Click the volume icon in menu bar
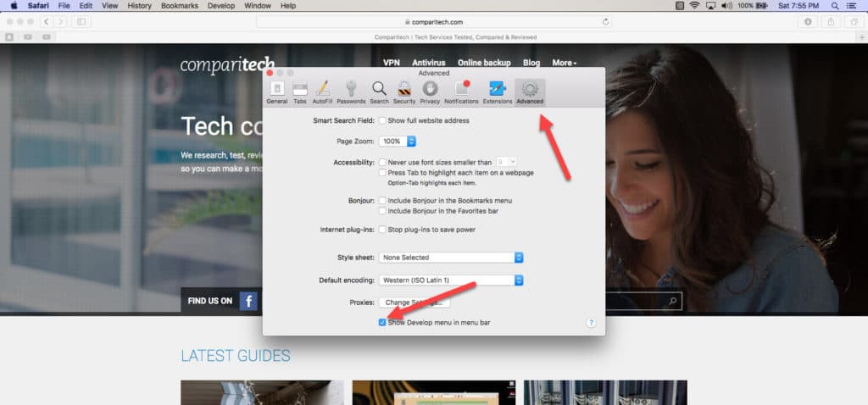The height and width of the screenshot is (405, 868). tap(726, 6)
